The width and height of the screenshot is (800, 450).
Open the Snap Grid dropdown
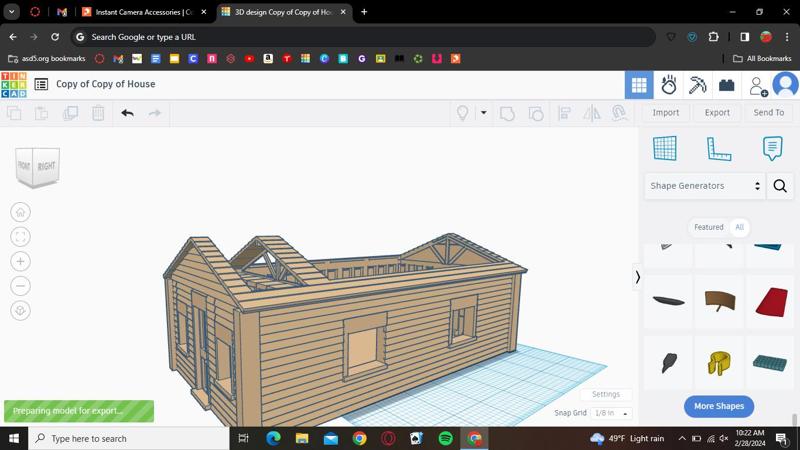611,413
